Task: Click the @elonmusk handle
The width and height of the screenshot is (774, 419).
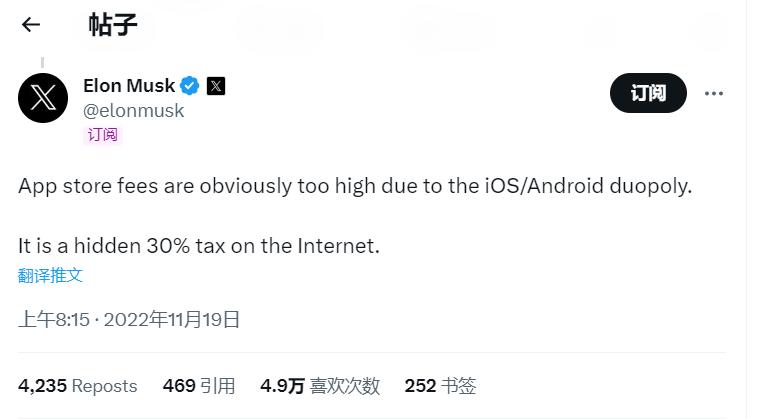Action: 133,110
